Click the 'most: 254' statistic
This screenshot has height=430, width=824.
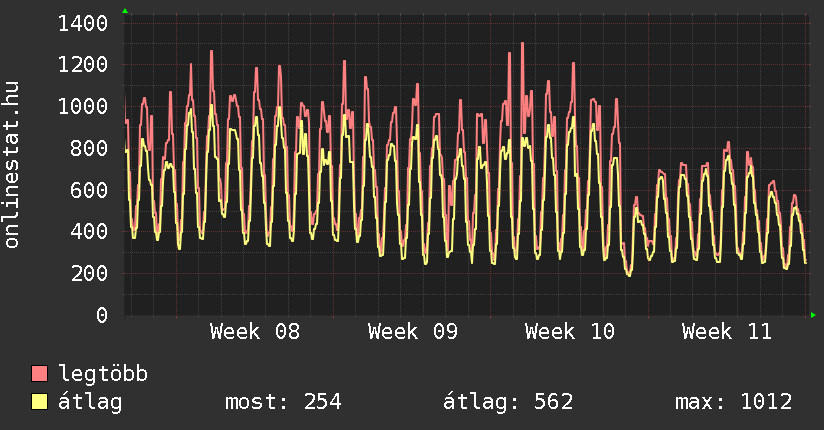283,402
